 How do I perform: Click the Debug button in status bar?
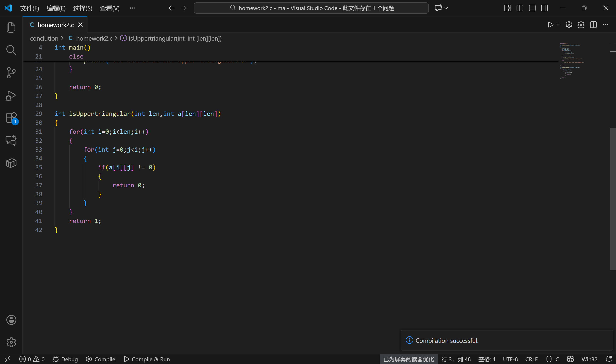(x=65, y=359)
